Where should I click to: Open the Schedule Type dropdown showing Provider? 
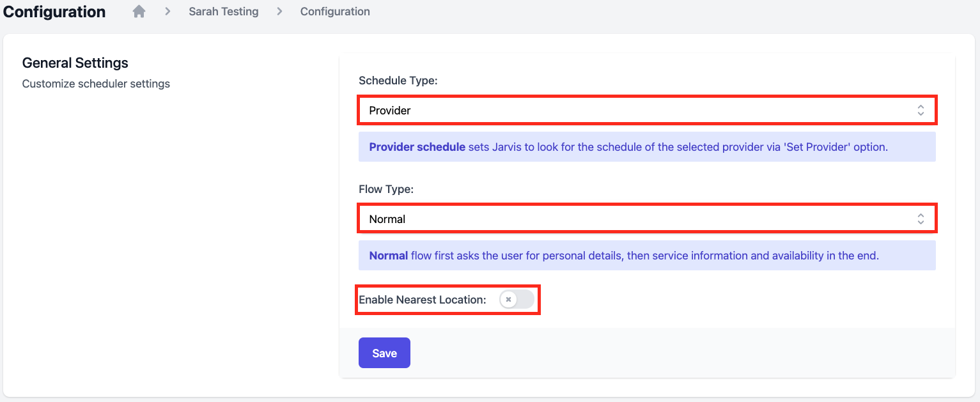[647, 110]
